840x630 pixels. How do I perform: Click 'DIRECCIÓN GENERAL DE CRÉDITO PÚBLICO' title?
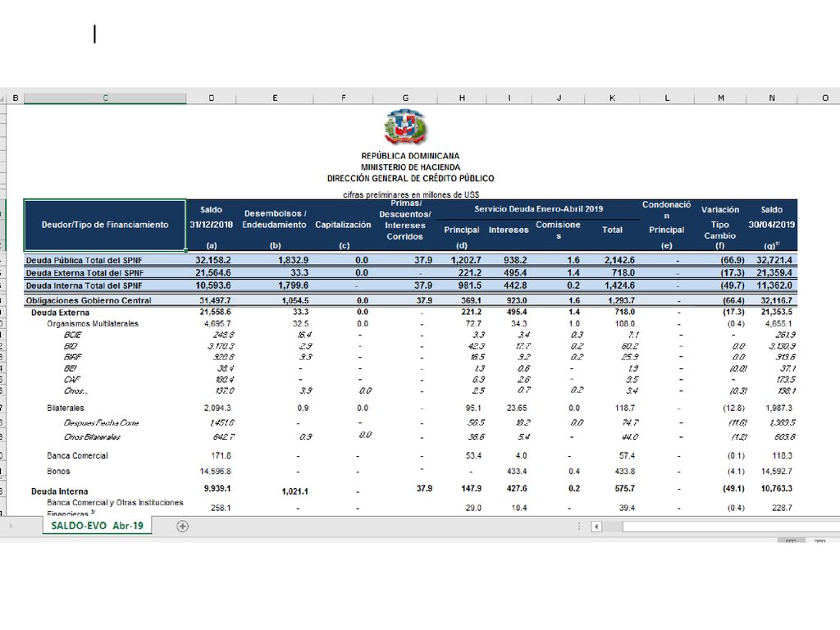[x=410, y=178]
